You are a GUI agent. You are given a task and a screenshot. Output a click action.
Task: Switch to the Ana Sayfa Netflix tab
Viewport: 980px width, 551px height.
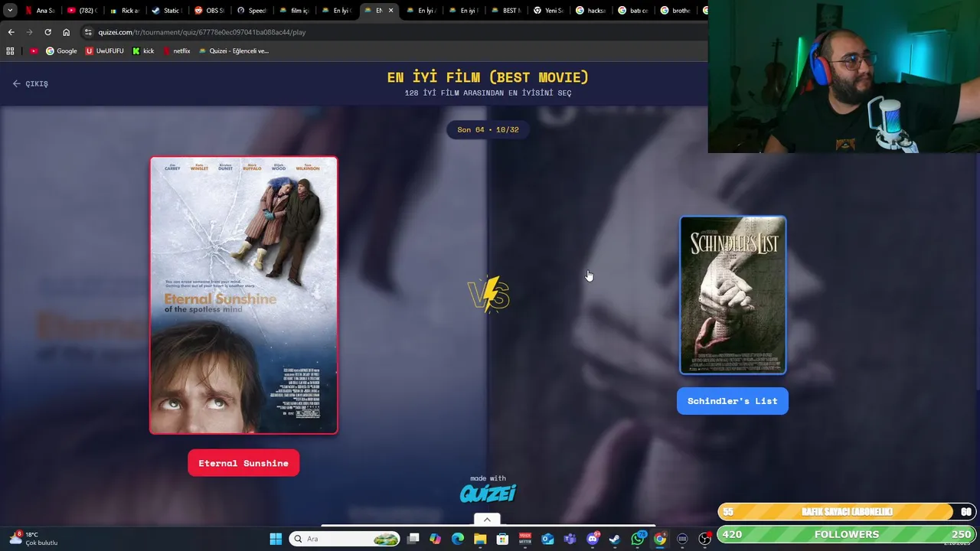click(40, 11)
